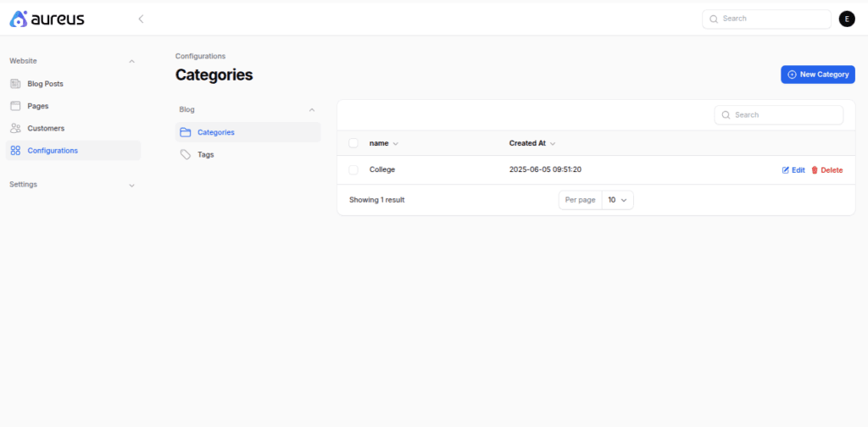This screenshot has height=427, width=868.
Task: Focus the top header Search field
Action: click(x=766, y=19)
